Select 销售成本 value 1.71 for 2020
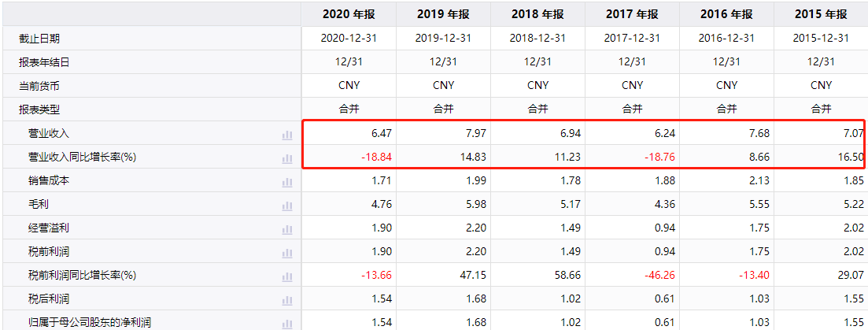 pyautogui.click(x=382, y=181)
